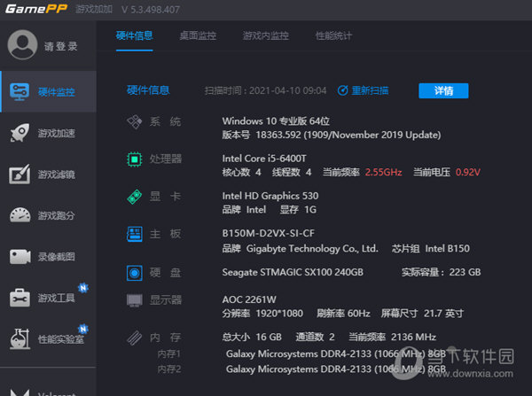Click the 显卡 graphics card icon

coord(135,197)
